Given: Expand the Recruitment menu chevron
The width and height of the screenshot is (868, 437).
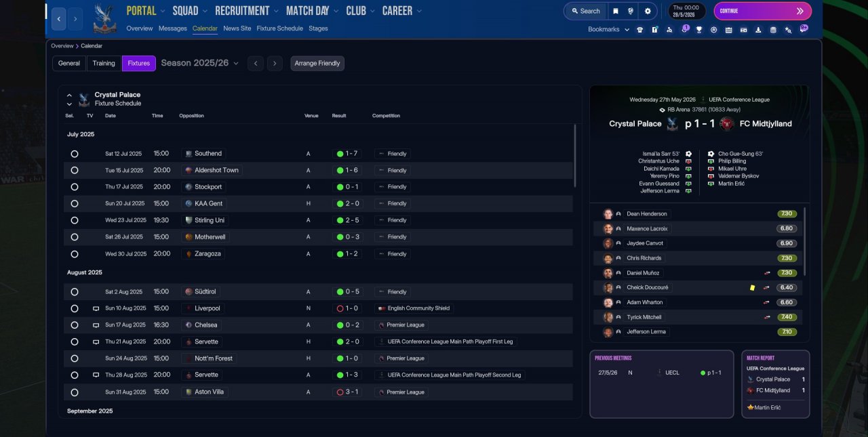Looking at the screenshot, I should click(275, 11).
